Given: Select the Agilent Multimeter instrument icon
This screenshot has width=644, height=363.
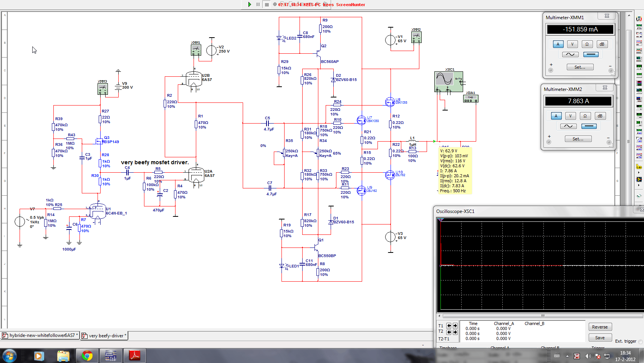Looking at the screenshot, I should [639, 140].
